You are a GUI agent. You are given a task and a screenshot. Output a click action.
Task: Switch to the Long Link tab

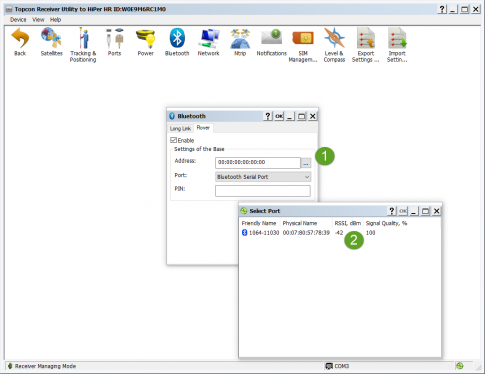coord(180,128)
